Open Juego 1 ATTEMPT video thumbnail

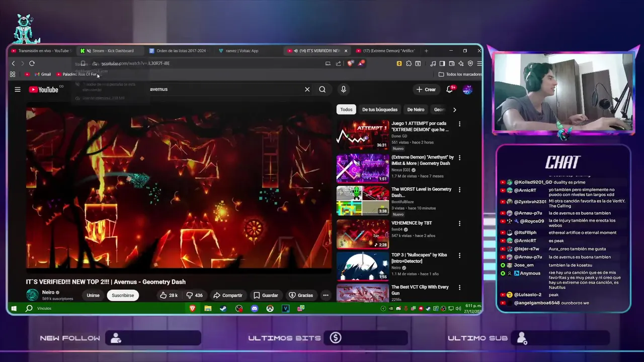363,135
